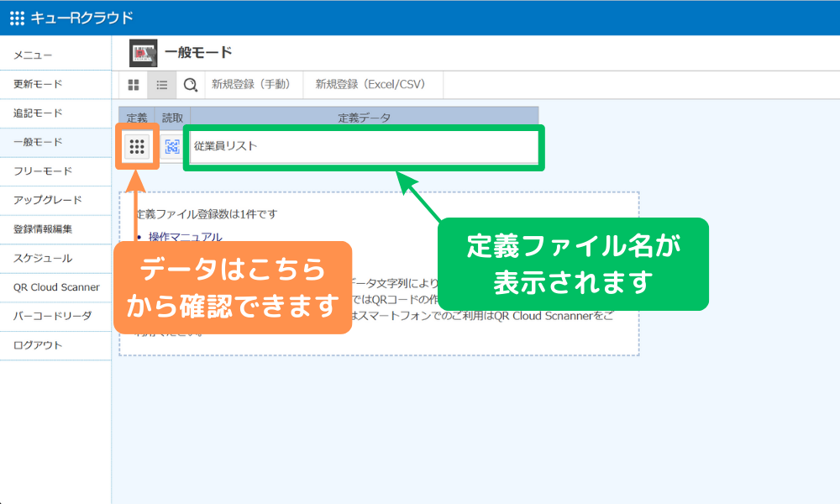Switch to the list view icon
Screen dimensions: 840x504
pos(162,85)
